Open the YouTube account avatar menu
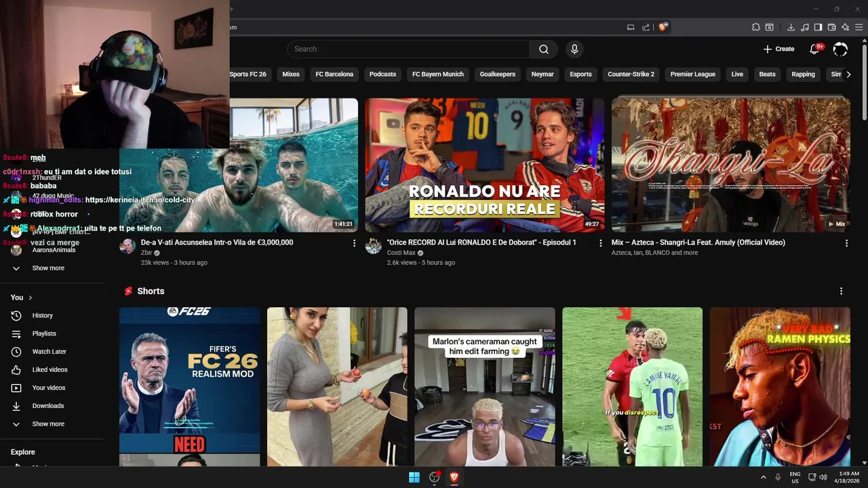 (840, 49)
